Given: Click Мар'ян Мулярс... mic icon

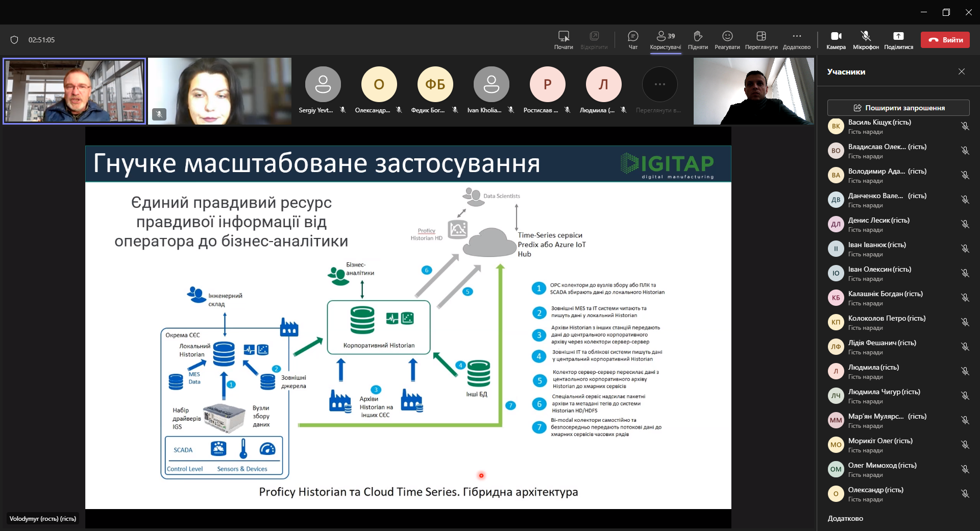Looking at the screenshot, I should click(x=965, y=420).
